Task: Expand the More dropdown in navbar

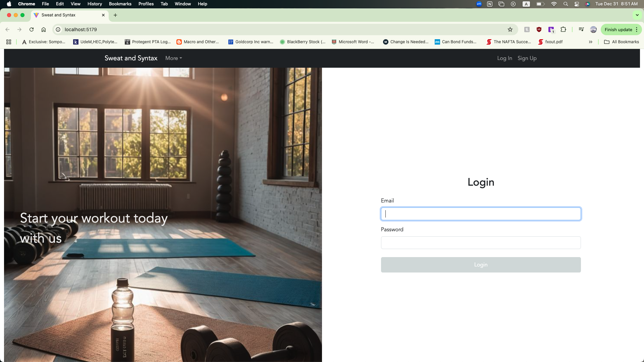Action: [173, 58]
